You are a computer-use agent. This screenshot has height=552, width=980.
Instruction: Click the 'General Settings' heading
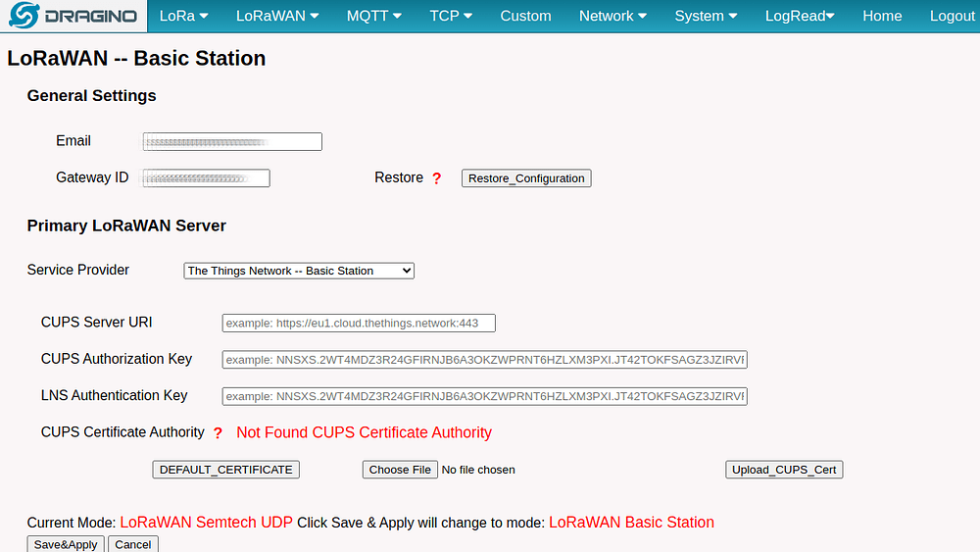click(91, 96)
